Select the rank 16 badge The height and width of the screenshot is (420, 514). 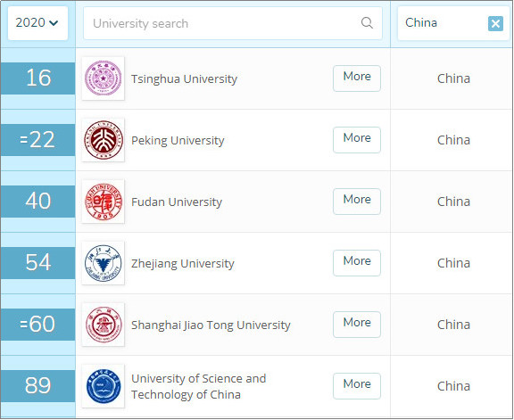coord(38,78)
